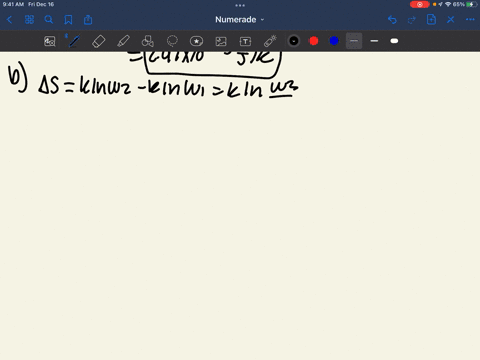The height and width of the screenshot is (360, 480).
Task: Open the Numerade document title dropdown
Action: pyautogui.click(x=240, y=20)
